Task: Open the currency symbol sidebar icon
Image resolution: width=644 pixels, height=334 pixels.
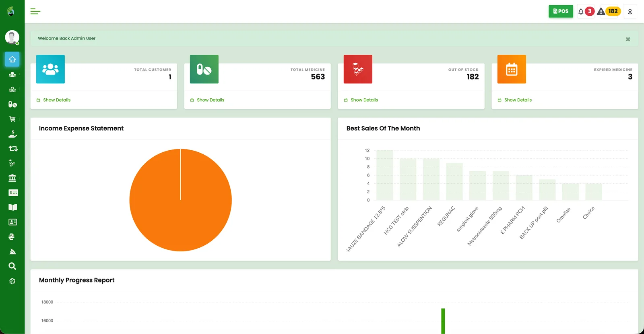Action: pos(12,236)
